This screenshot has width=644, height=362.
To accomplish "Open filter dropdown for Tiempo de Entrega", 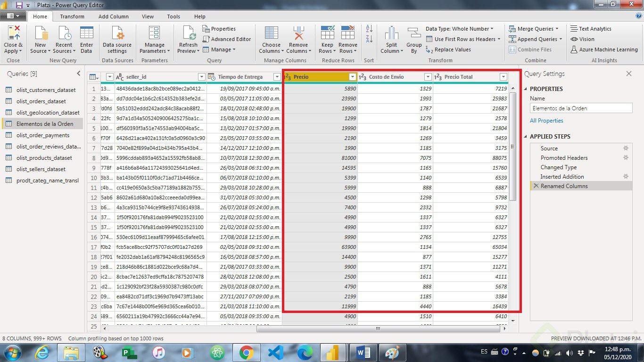I will (277, 77).
